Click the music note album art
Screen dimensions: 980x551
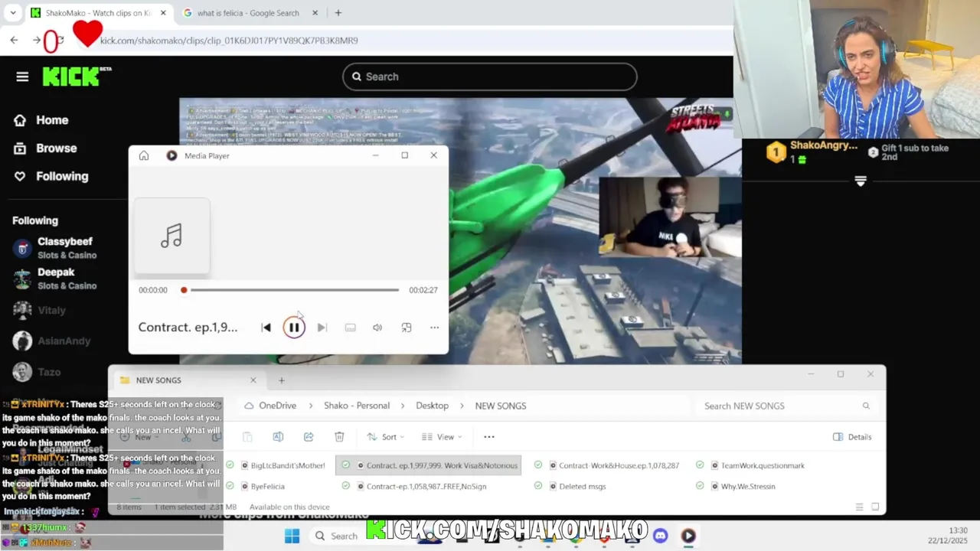coord(172,236)
